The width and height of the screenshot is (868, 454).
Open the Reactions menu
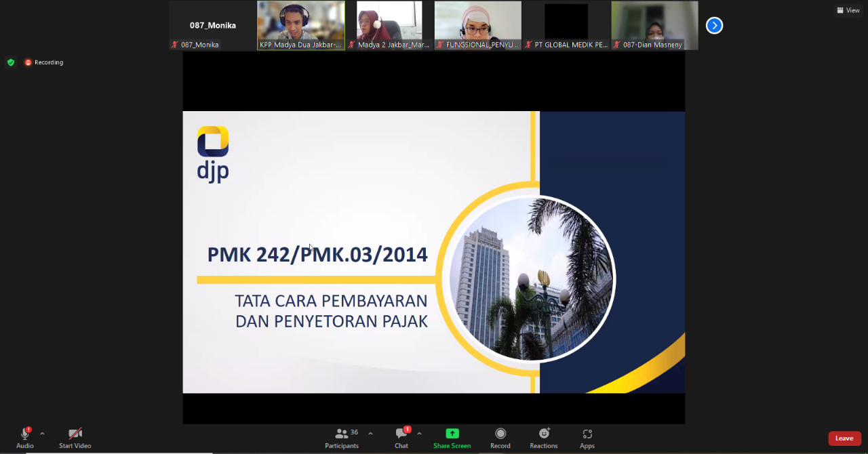(544, 438)
